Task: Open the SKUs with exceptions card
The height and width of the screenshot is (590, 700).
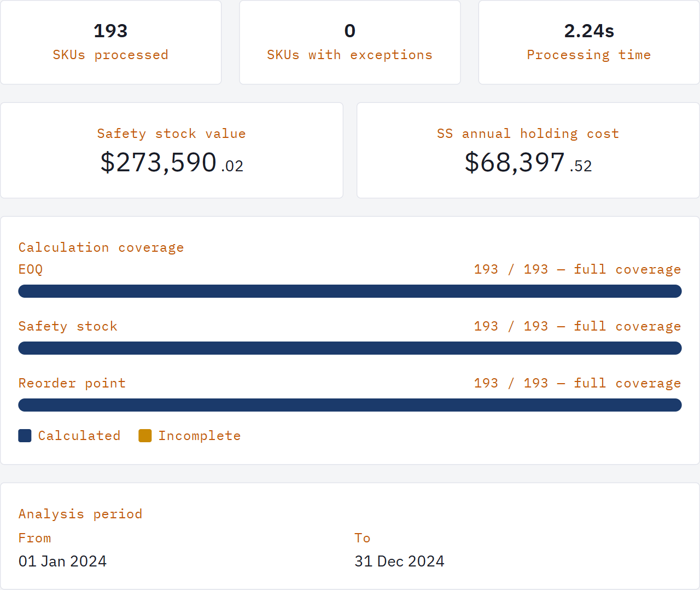Action: click(350, 42)
